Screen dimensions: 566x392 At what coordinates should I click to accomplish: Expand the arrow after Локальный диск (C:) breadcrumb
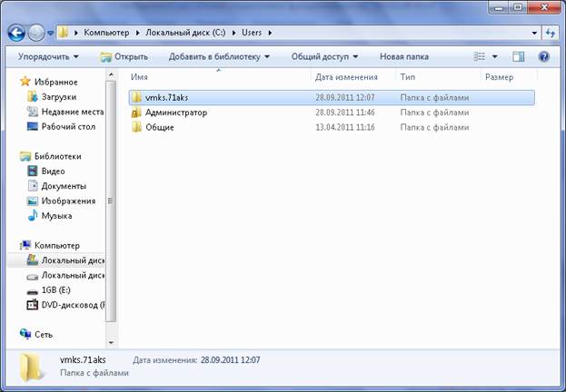click(x=233, y=33)
